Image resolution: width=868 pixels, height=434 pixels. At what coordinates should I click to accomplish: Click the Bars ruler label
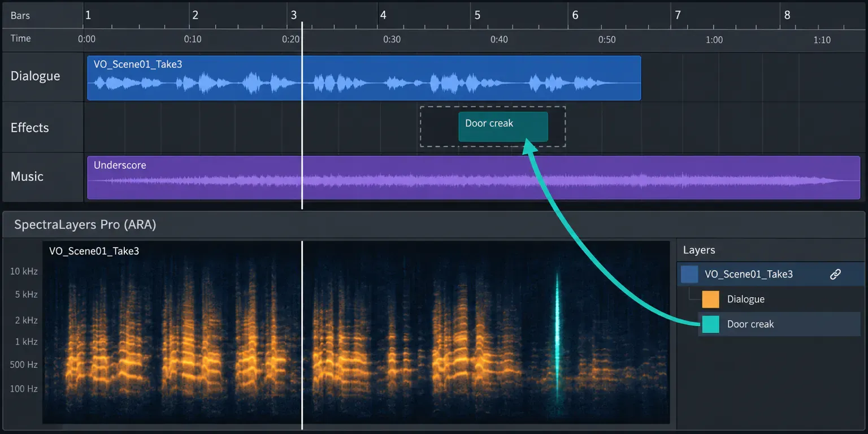[x=20, y=15]
